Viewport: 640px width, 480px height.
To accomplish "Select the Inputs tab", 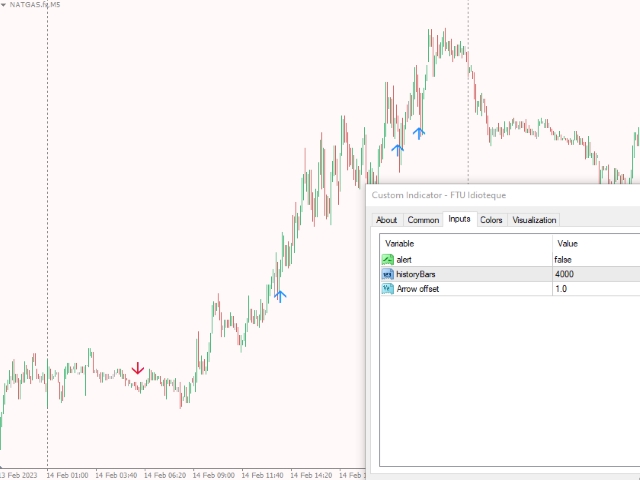I will tap(460, 219).
